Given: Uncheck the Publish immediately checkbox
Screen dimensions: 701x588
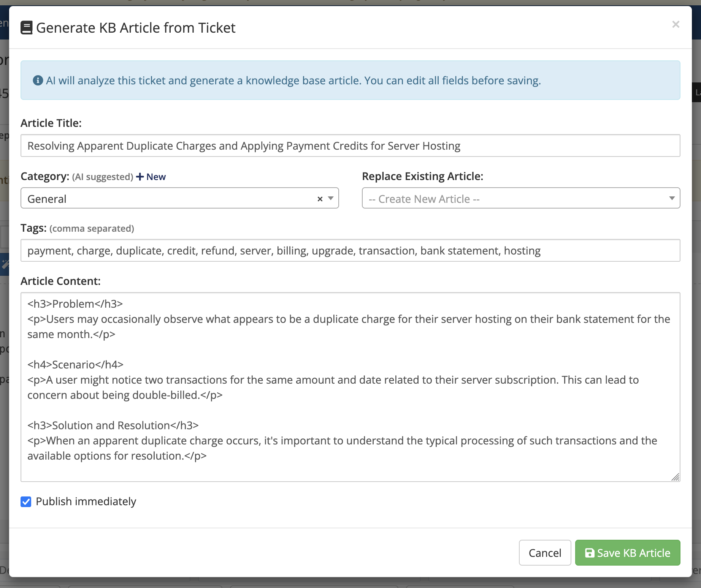Looking at the screenshot, I should pyautogui.click(x=26, y=502).
